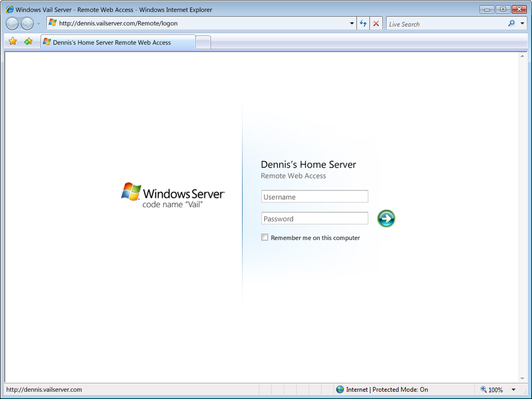532x399 pixels.
Task: Click the Internet Explorer title bar icon
Action: pyautogui.click(x=10, y=9)
